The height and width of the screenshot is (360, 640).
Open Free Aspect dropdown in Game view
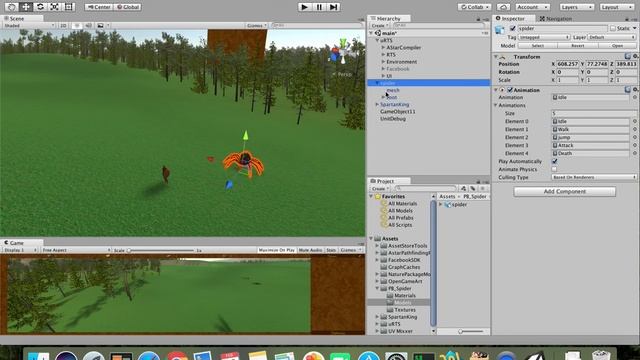76,250
